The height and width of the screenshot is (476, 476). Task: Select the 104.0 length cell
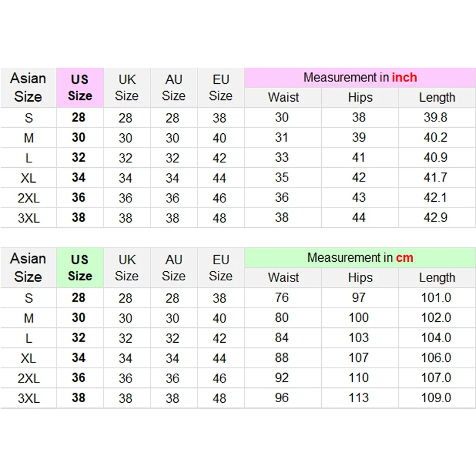pyautogui.click(x=436, y=337)
